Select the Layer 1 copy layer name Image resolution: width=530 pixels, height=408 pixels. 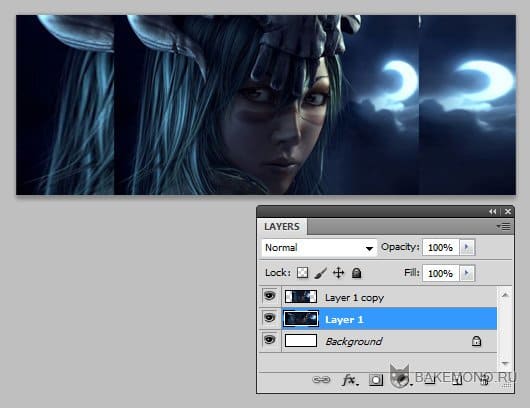(354, 298)
